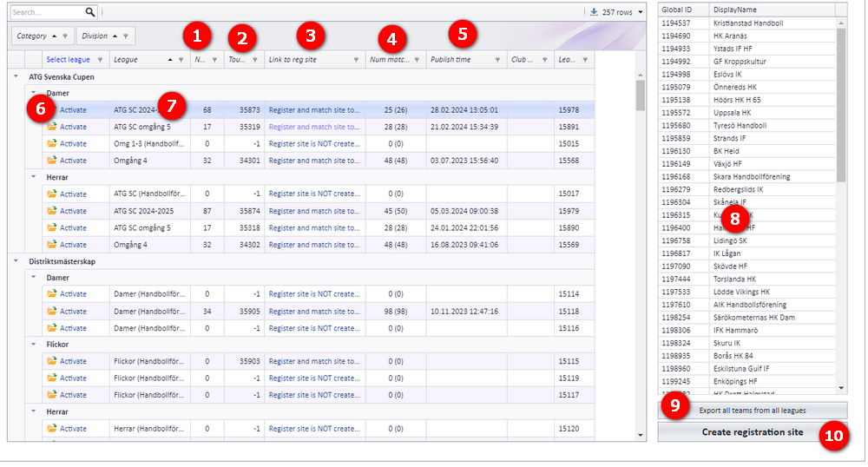Viewport: 868px width, 467px height.
Task: Collapse the ATG Svenska Cupen group
Action: 16,76
